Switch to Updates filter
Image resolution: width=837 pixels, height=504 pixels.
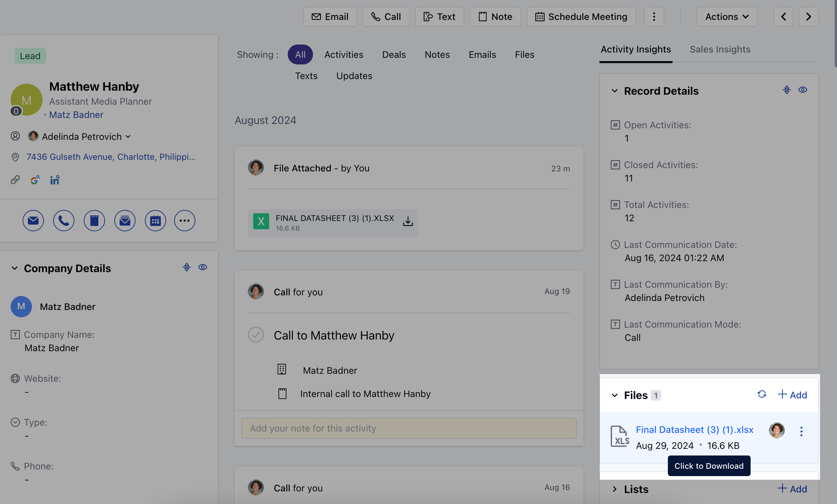[x=354, y=76]
